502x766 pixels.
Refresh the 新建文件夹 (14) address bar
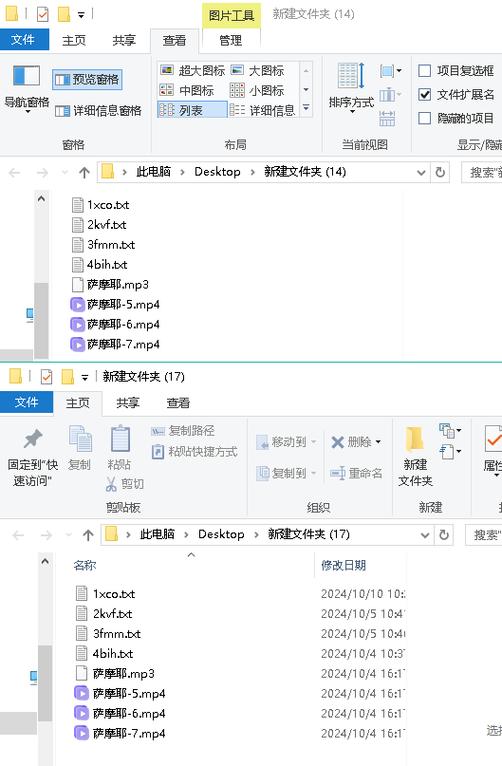[x=440, y=172]
